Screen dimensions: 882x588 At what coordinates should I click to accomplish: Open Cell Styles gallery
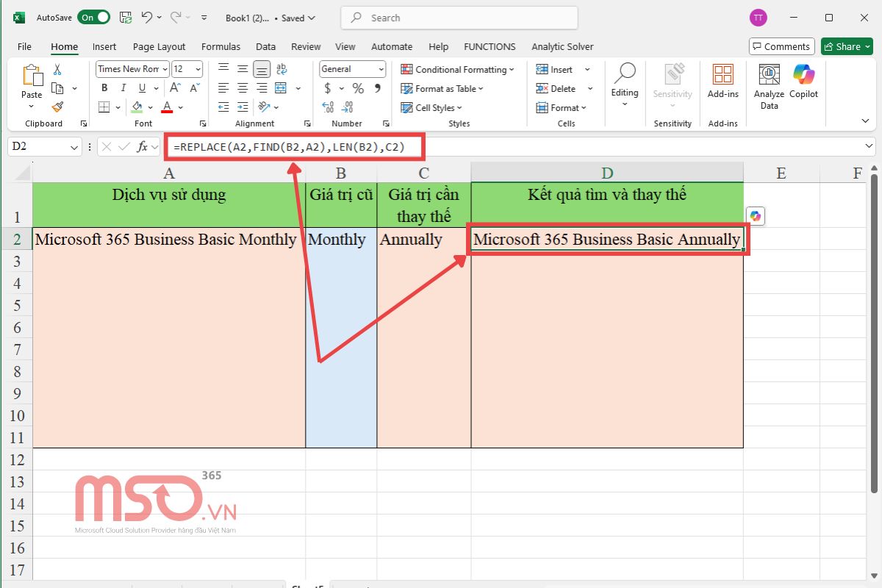432,108
